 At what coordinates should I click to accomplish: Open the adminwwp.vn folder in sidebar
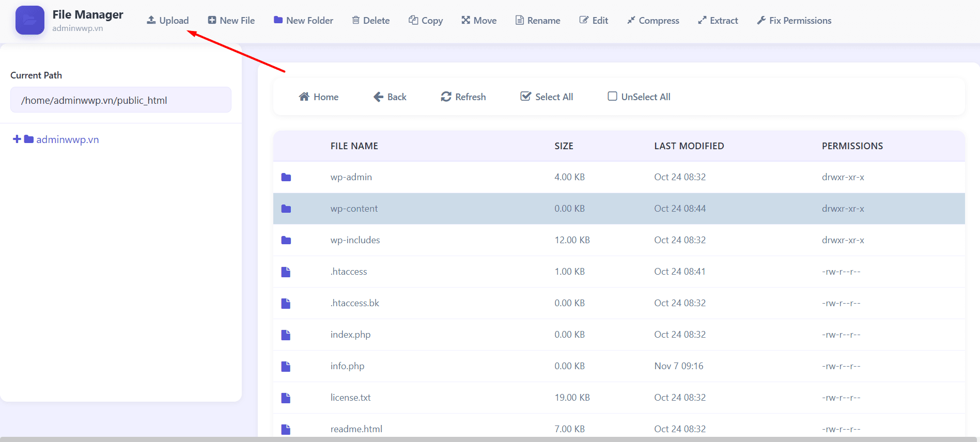pos(67,139)
